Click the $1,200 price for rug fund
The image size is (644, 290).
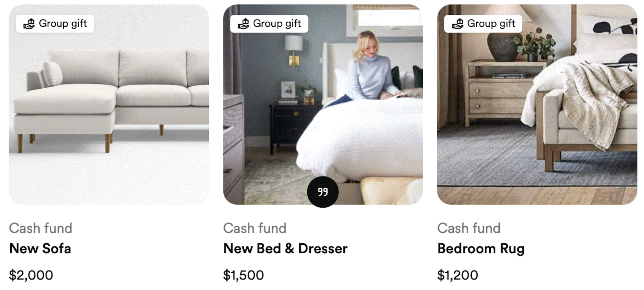458,275
